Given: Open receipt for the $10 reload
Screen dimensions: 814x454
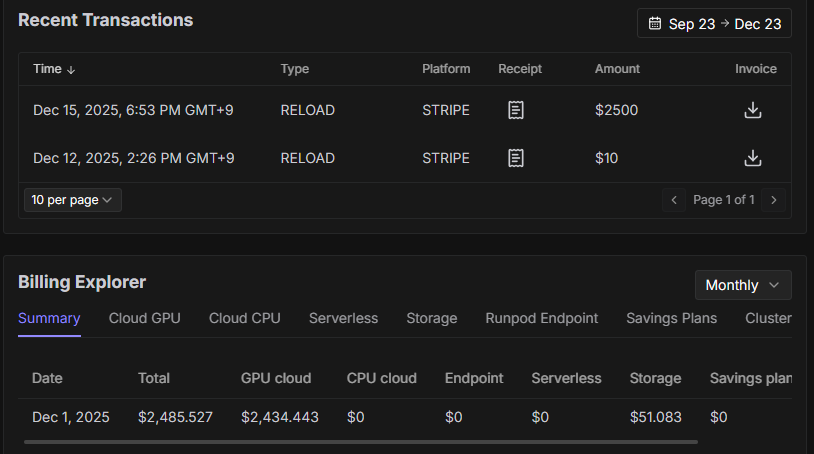Looking at the screenshot, I should tap(515, 158).
